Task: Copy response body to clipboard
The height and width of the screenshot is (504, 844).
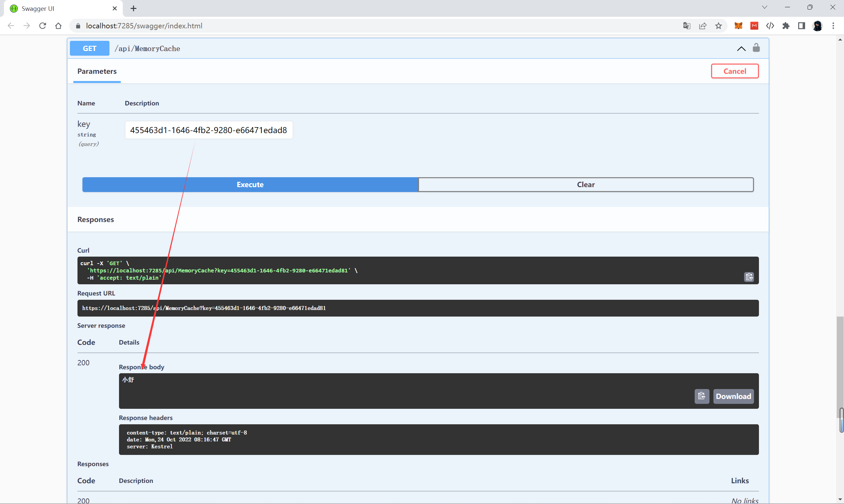Action: click(702, 396)
